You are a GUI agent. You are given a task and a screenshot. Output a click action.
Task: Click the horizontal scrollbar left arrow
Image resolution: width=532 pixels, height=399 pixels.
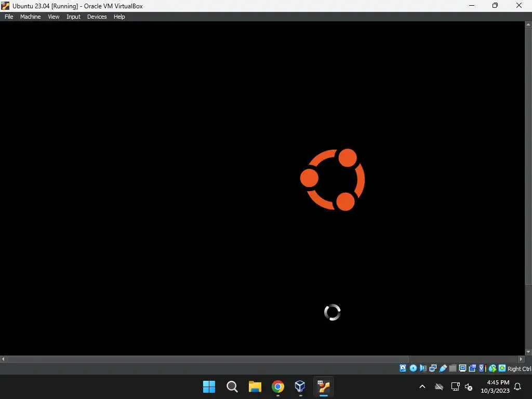pos(3,358)
